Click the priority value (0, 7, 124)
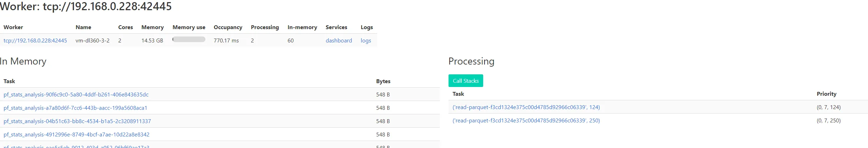This screenshot has width=868, height=148. point(828,107)
